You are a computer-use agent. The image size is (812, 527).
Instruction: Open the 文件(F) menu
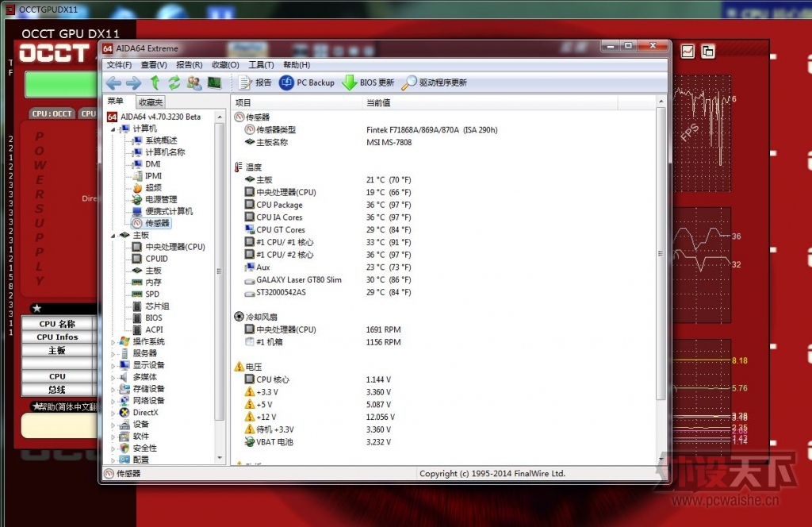tap(119, 65)
